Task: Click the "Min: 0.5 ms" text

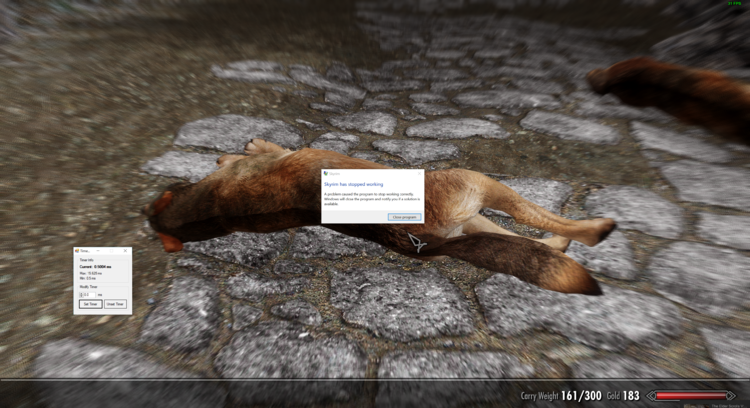Action: click(x=88, y=278)
